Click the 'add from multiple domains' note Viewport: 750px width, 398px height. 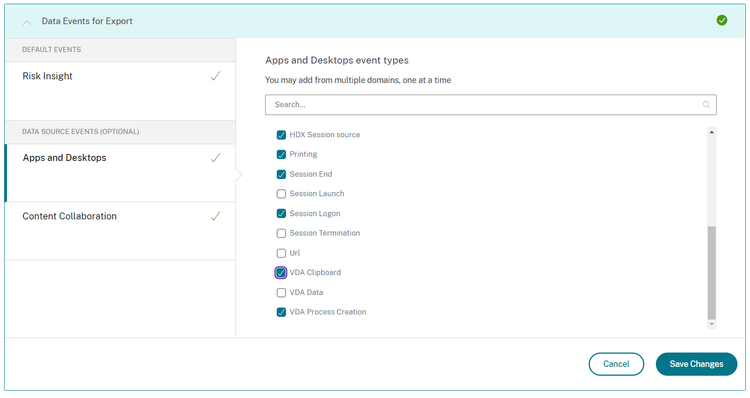[358, 80]
